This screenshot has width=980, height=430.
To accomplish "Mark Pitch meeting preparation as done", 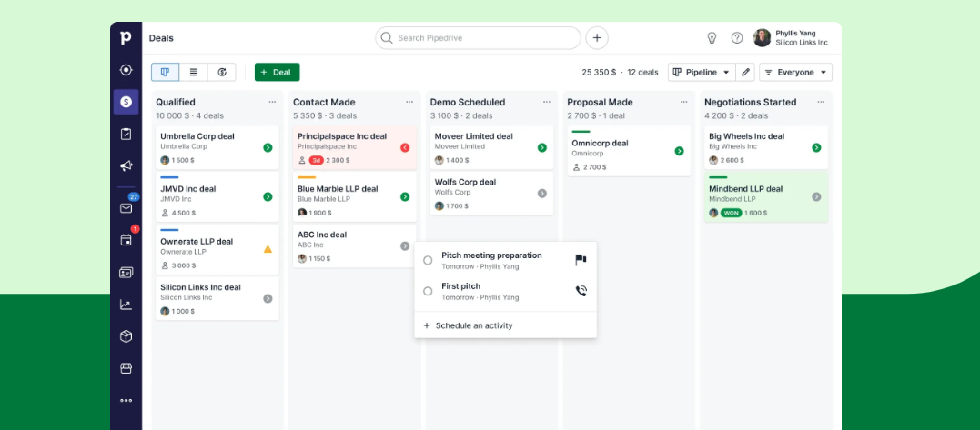I will click(428, 260).
